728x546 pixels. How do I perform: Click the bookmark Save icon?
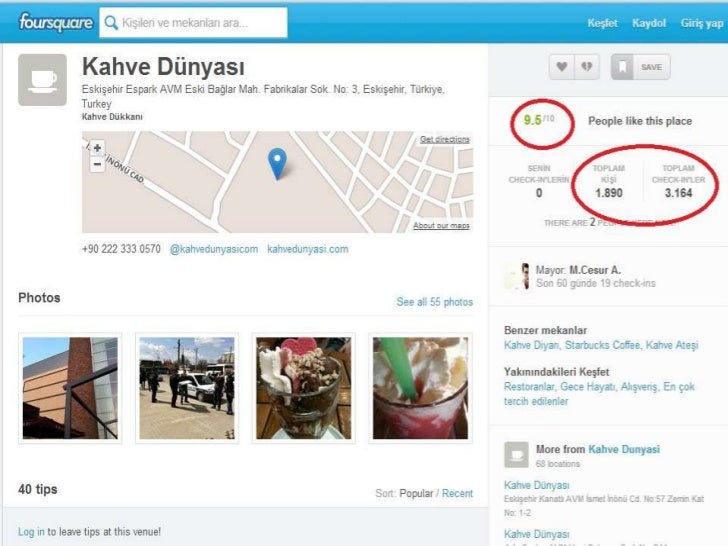tap(623, 67)
